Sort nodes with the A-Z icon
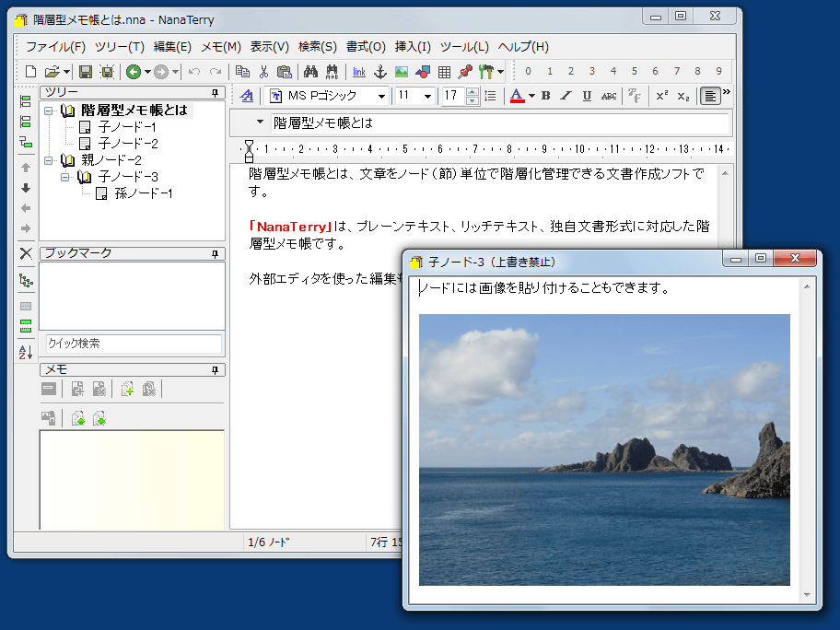This screenshot has width=840, height=630. [26, 352]
